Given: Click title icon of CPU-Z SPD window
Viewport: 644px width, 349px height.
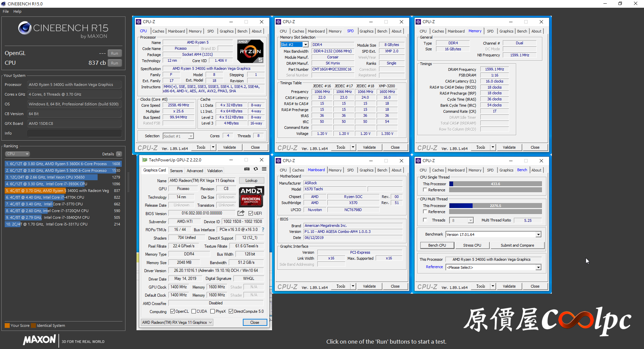Looking at the screenshot, I should click(x=278, y=22).
